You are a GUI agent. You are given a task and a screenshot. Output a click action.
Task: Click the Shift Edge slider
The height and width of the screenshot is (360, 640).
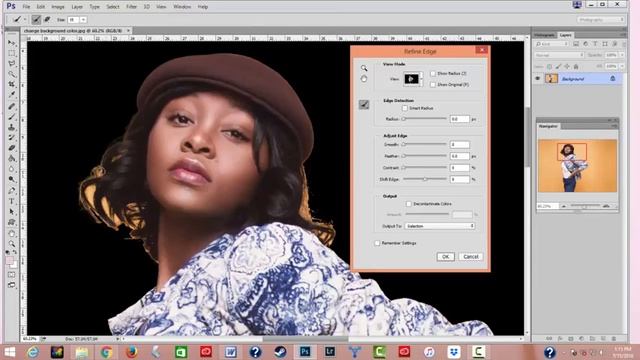424,179
